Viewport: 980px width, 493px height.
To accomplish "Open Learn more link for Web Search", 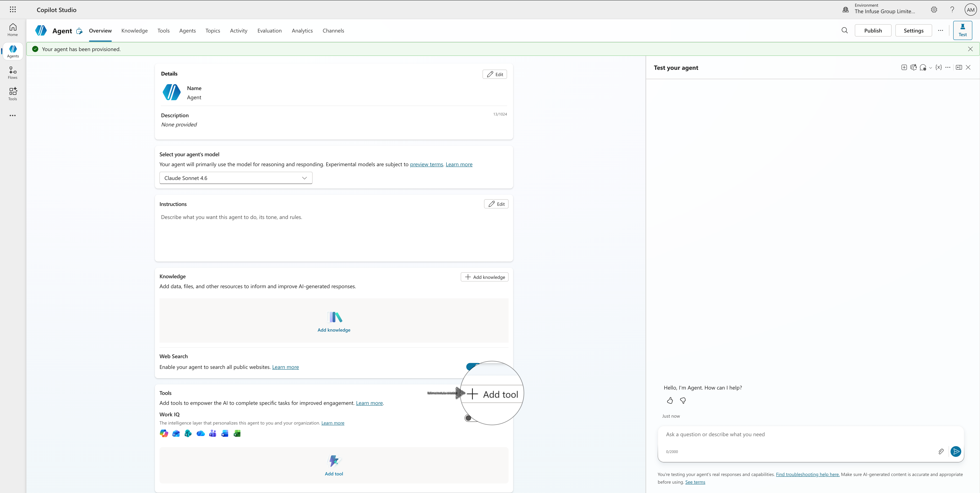I will click(x=285, y=367).
